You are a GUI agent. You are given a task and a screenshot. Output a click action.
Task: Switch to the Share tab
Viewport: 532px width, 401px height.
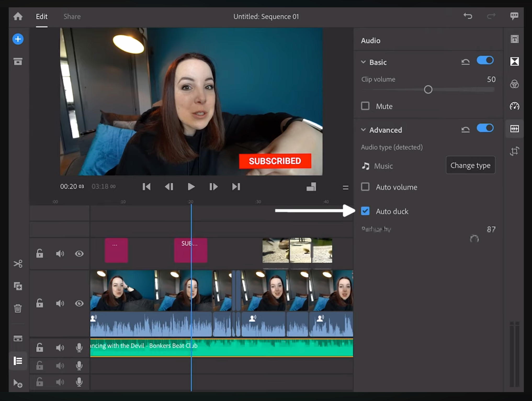pos(72,16)
